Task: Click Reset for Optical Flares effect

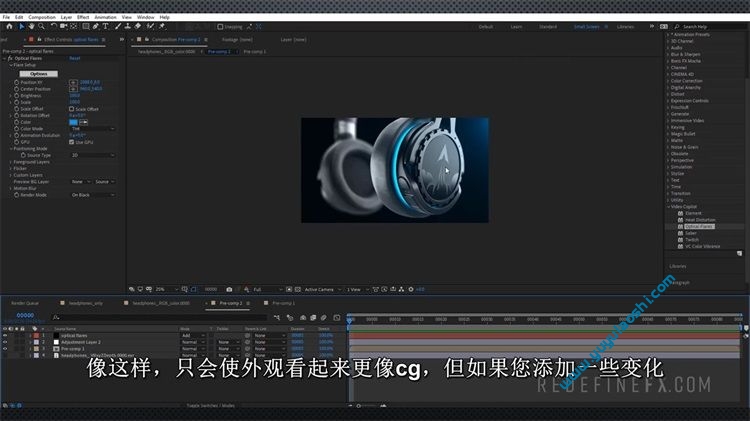Action: (x=75, y=58)
